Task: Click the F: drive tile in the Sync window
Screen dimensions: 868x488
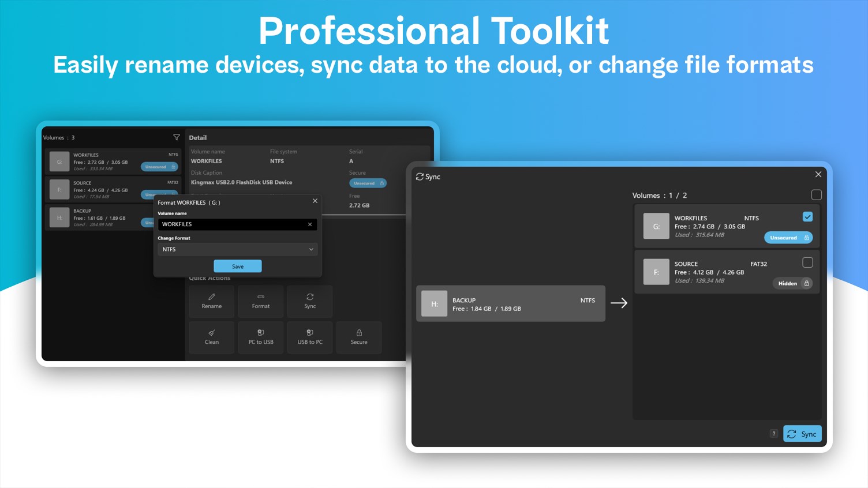Action: 656,272
